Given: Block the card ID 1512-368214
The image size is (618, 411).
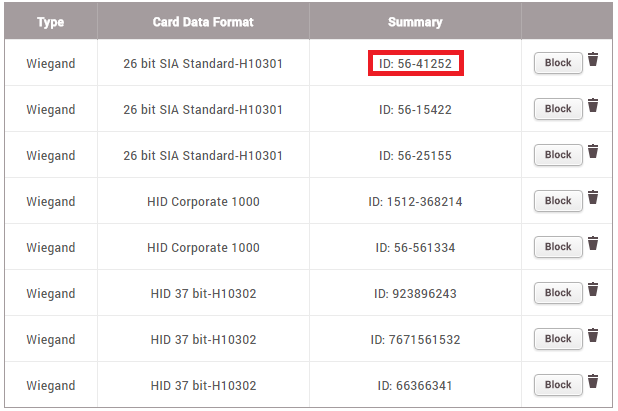Looking at the screenshot, I should 558,201.
